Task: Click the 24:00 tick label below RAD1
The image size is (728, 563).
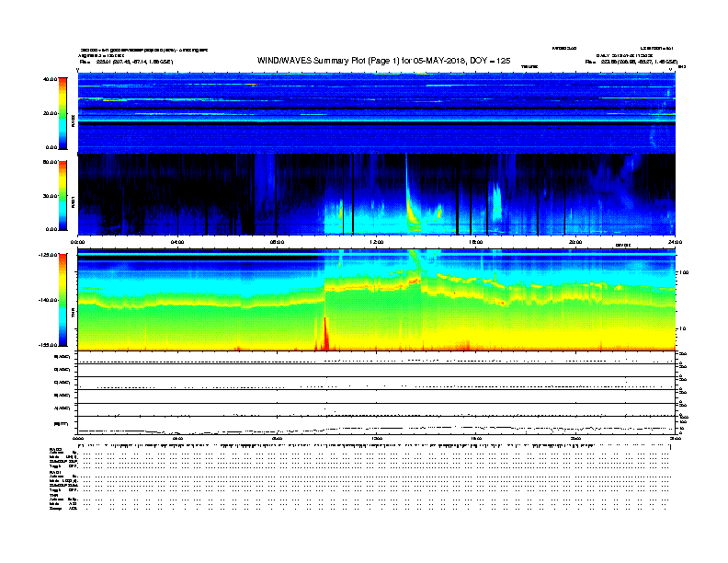Action: tap(675, 242)
